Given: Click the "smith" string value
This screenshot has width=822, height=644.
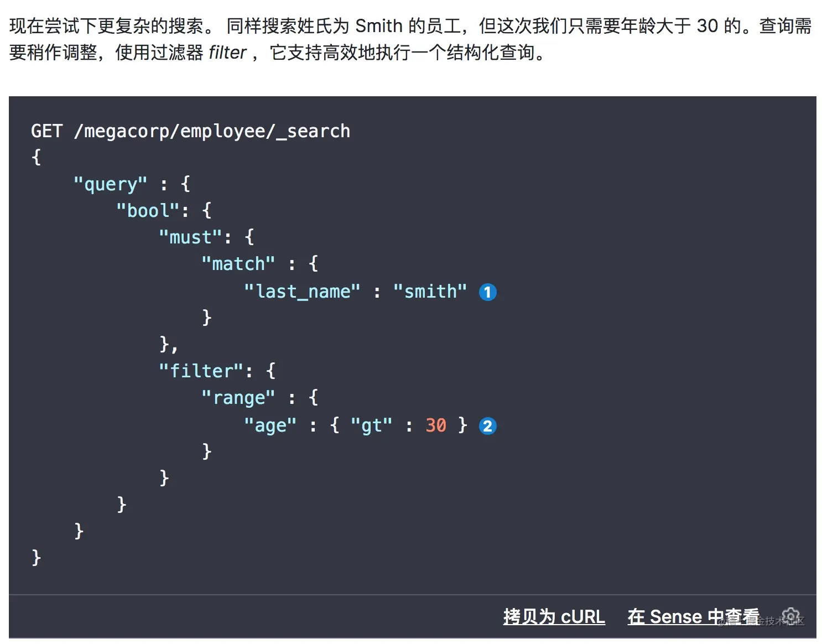Looking at the screenshot, I should (430, 291).
